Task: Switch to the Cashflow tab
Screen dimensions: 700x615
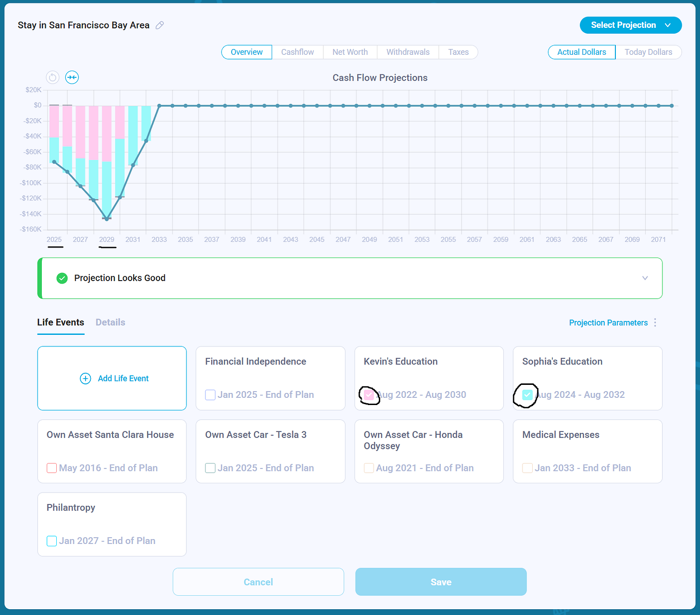Action: (x=298, y=52)
